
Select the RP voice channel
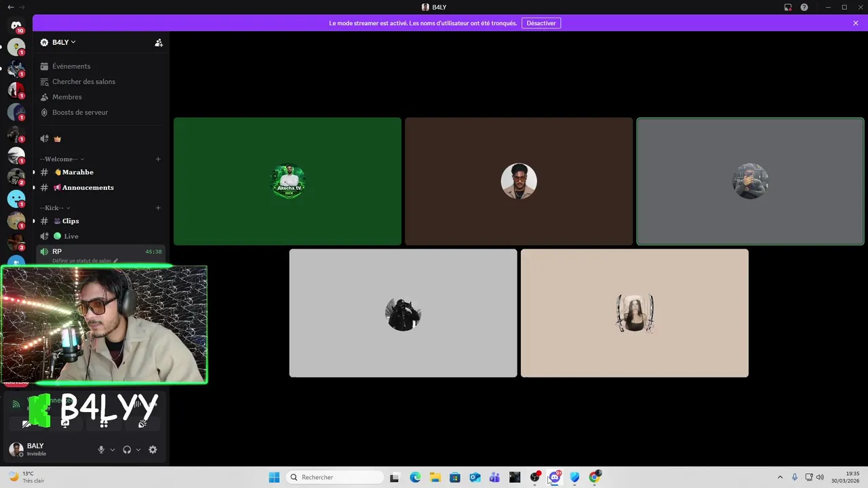pos(101,251)
